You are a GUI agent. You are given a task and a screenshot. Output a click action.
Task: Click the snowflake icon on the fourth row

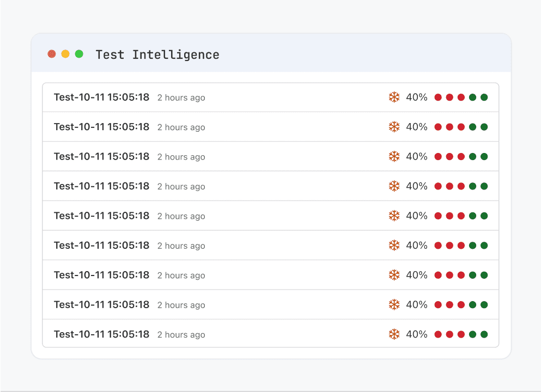click(x=393, y=186)
